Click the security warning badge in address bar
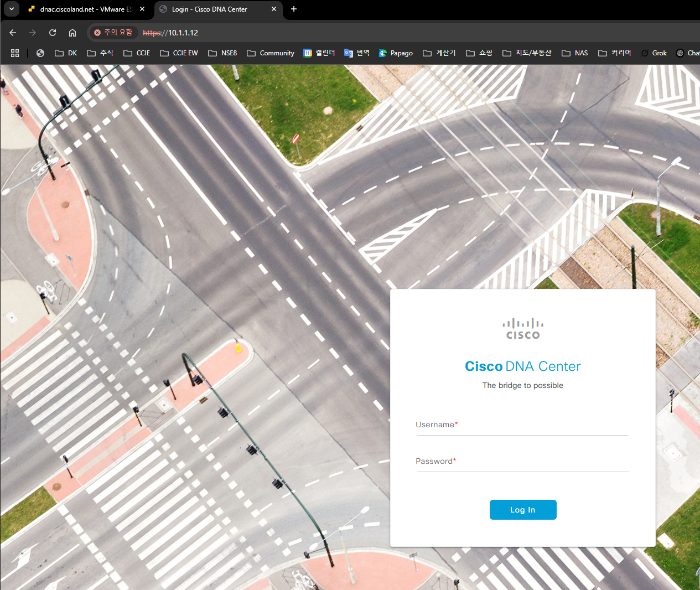The width and height of the screenshot is (700, 590). tap(113, 33)
